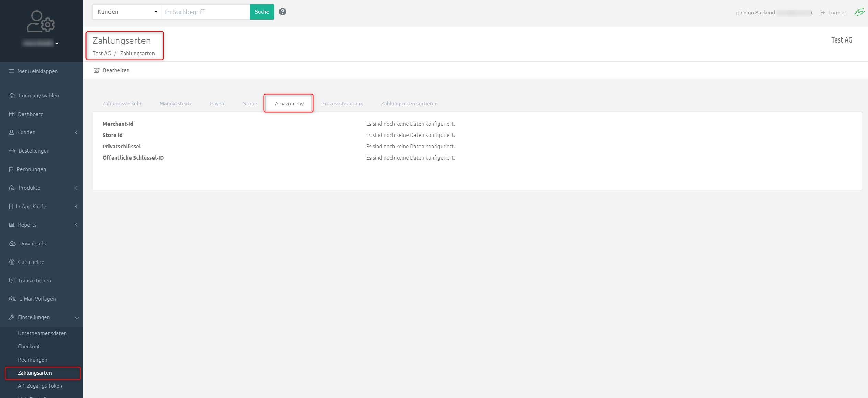Open the Zahlungsarten sortieren tab

click(409, 104)
